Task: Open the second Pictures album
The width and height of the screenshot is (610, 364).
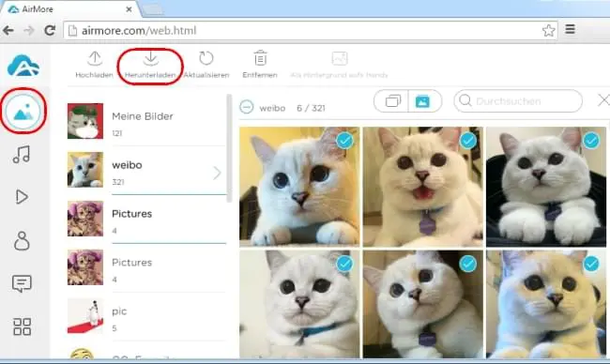Action: pos(146,267)
